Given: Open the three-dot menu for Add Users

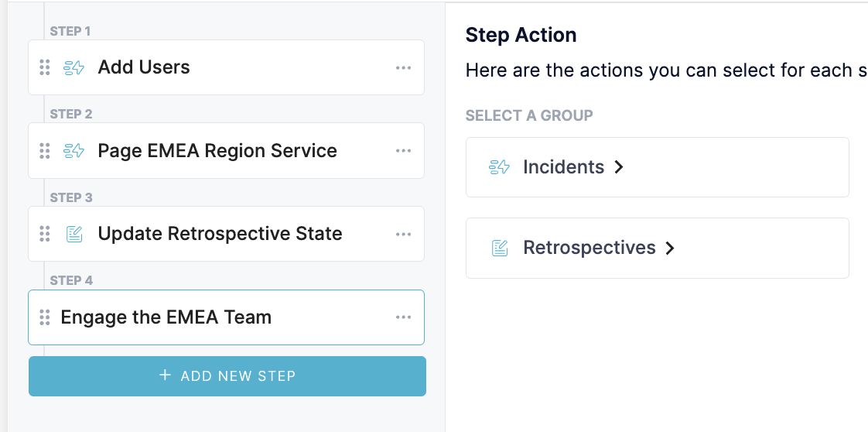Looking at the screenshot, I should pyautogui.click(x=404, y=67).
